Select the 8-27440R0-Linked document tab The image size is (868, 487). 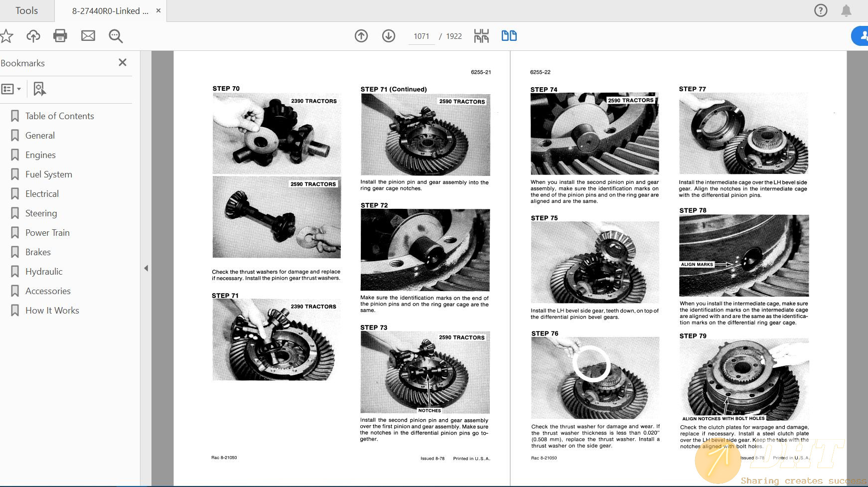pos(110,11)
